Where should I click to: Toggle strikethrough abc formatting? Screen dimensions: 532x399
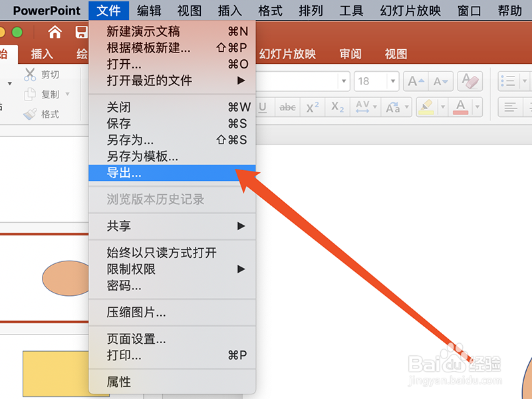coord(287,107)
